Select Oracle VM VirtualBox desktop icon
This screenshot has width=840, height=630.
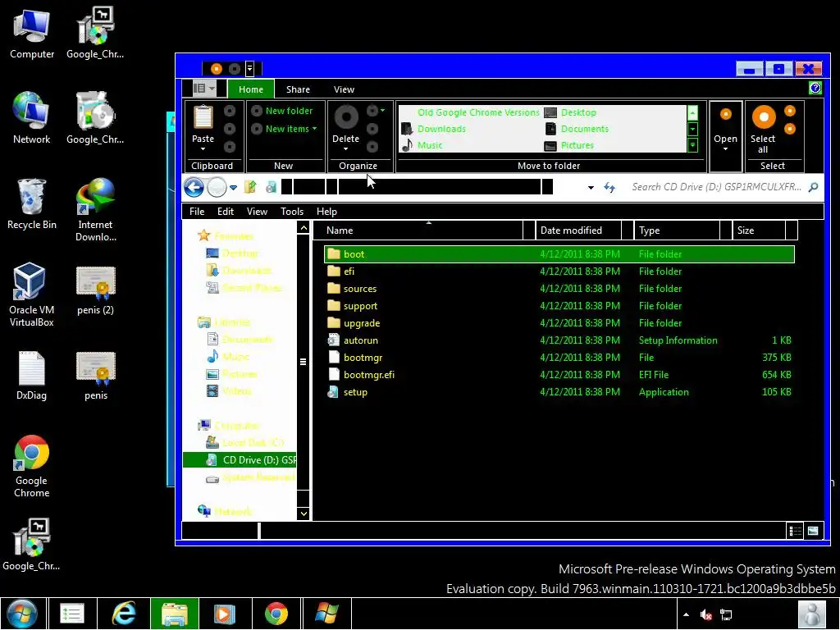tap(32, 294)
